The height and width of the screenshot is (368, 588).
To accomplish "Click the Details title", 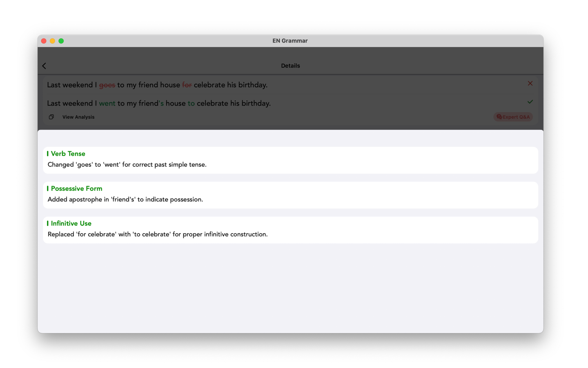I will point(290,66).
